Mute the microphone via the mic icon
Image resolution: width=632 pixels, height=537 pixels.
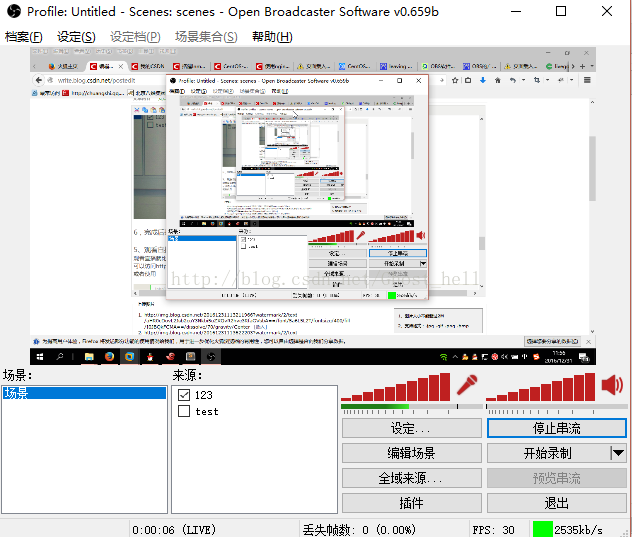pos(467,385)
